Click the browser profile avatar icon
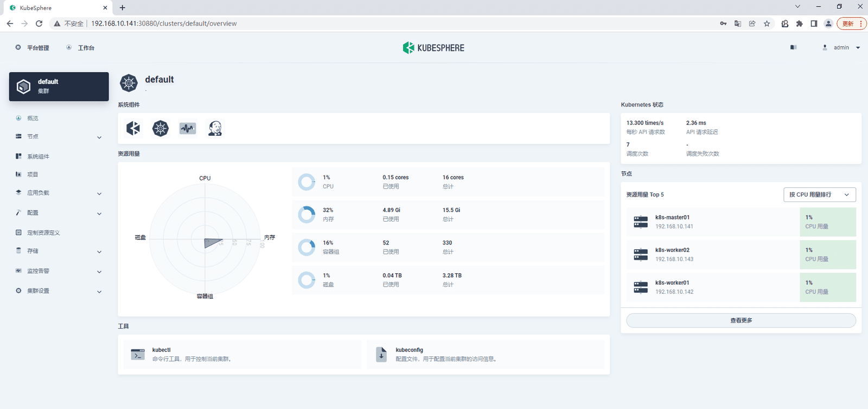 point(828,23)
